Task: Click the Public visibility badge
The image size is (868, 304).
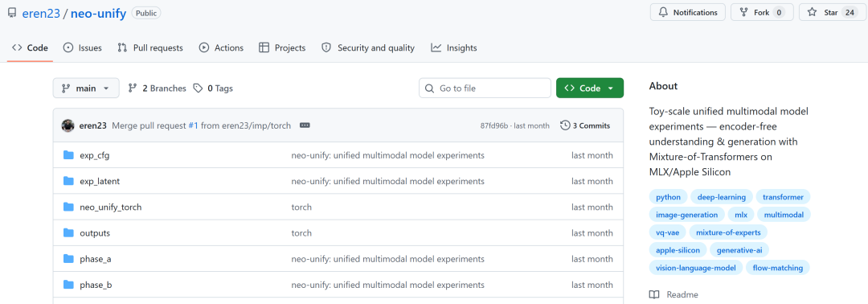Action: pos(147,14)
